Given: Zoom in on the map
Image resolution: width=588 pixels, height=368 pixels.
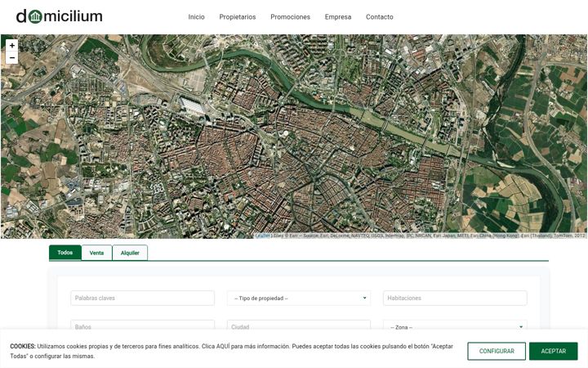Looking at the screenshot, I should click(12, 46).
